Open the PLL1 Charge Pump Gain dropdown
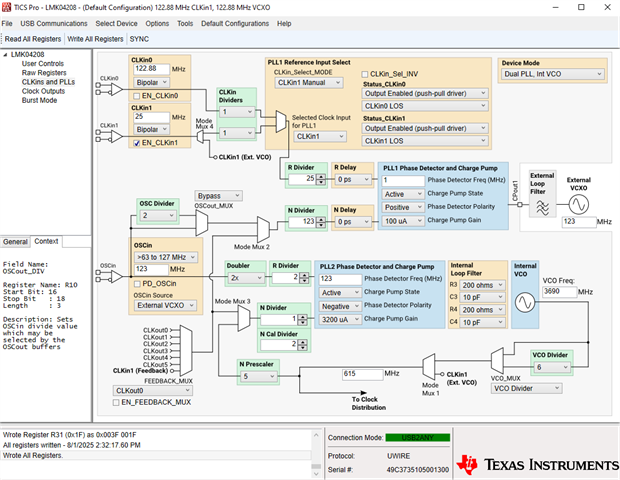The width and height of the screenshot is (620, 480). click(403, 221)
